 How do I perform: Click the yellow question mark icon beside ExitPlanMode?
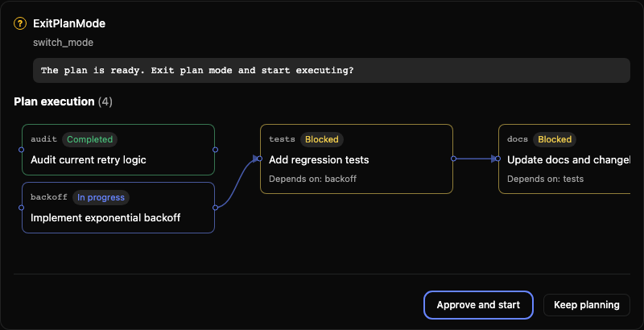19,23
